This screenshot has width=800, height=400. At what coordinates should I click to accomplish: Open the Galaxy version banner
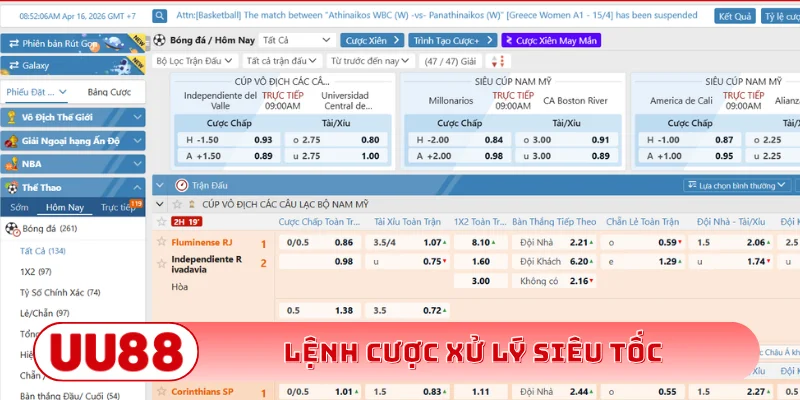72,65
